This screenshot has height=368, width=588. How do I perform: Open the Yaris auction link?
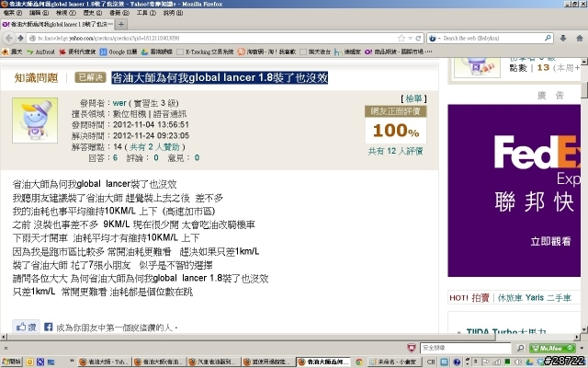pyautogui.click(x=535, y=298)
